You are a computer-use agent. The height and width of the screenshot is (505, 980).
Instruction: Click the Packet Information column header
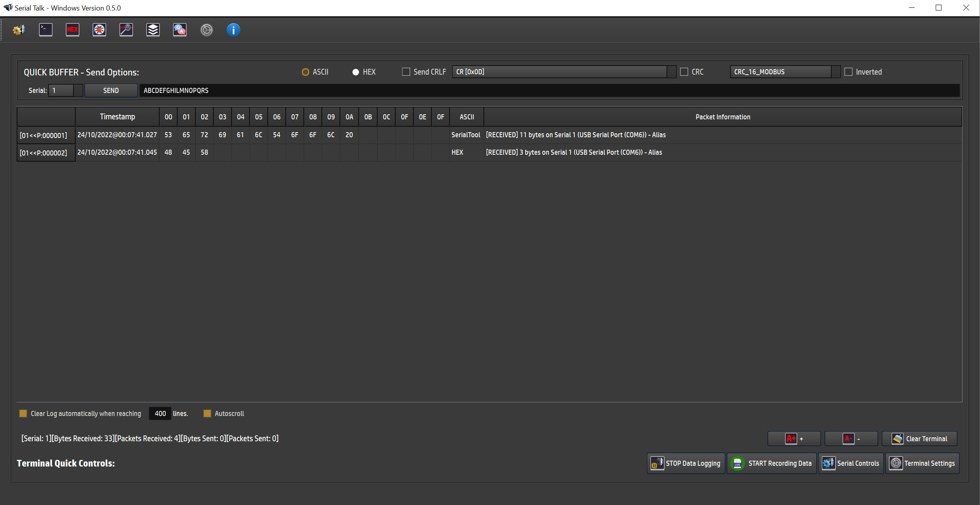pos(723,117)
